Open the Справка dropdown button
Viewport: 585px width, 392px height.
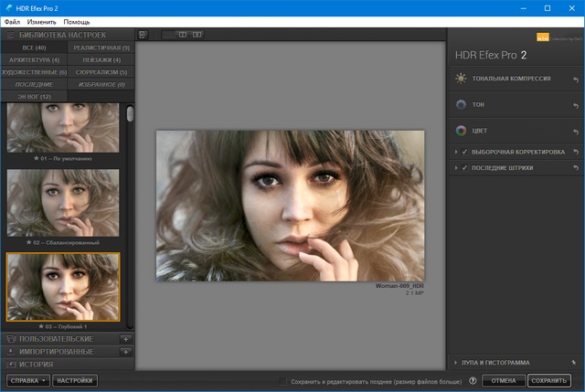click(27, 381)
